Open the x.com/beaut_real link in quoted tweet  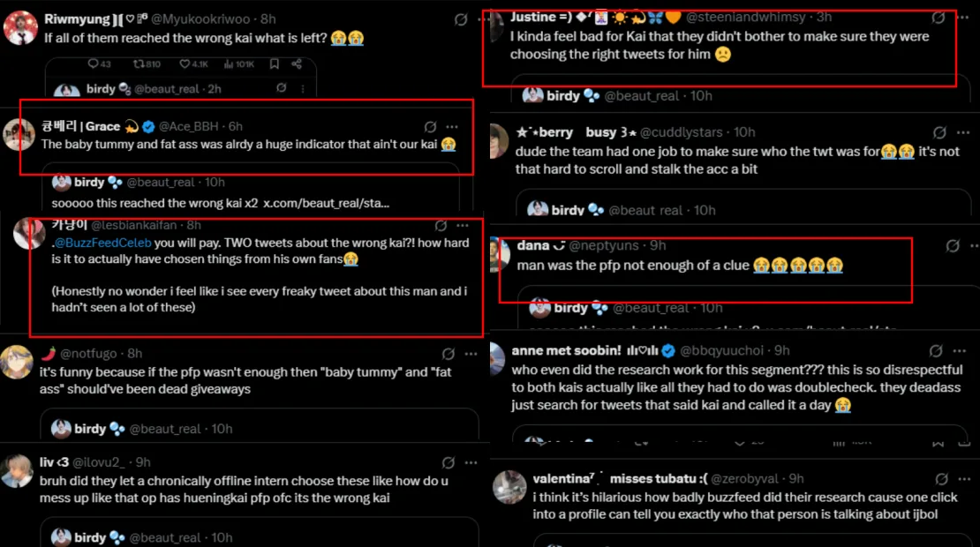click(x=326, y=203)
